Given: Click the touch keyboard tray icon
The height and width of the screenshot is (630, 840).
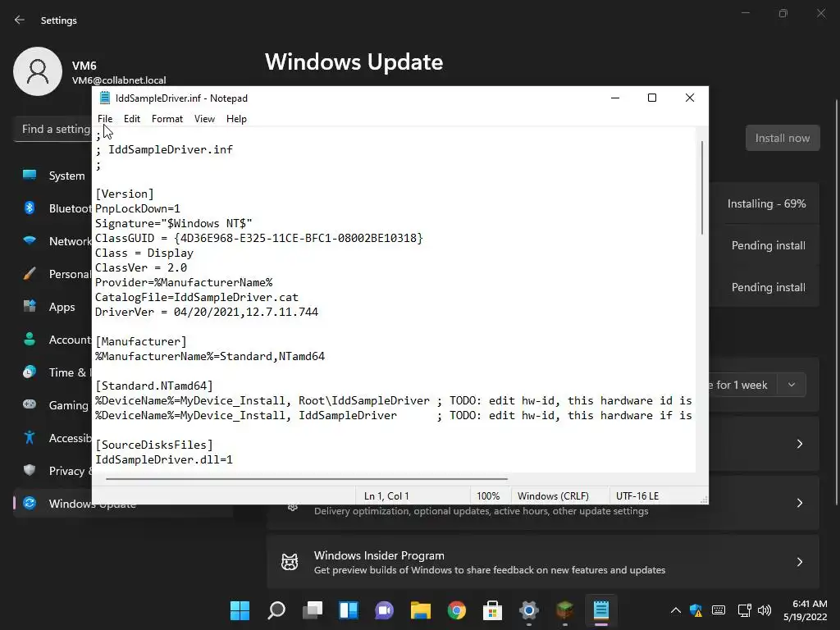Looking at the screenshot, I should pyautogui.click(x=719, y=610).
